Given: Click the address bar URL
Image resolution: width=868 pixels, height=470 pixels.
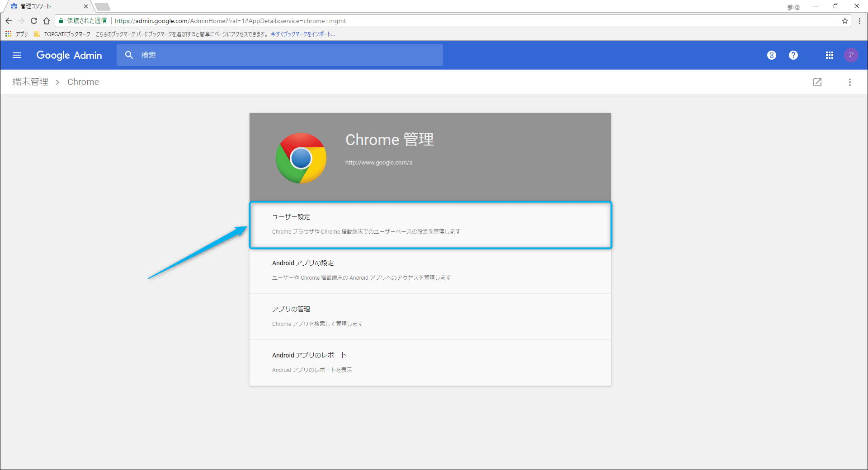Looking at the screenshot, I should (230, 21).
